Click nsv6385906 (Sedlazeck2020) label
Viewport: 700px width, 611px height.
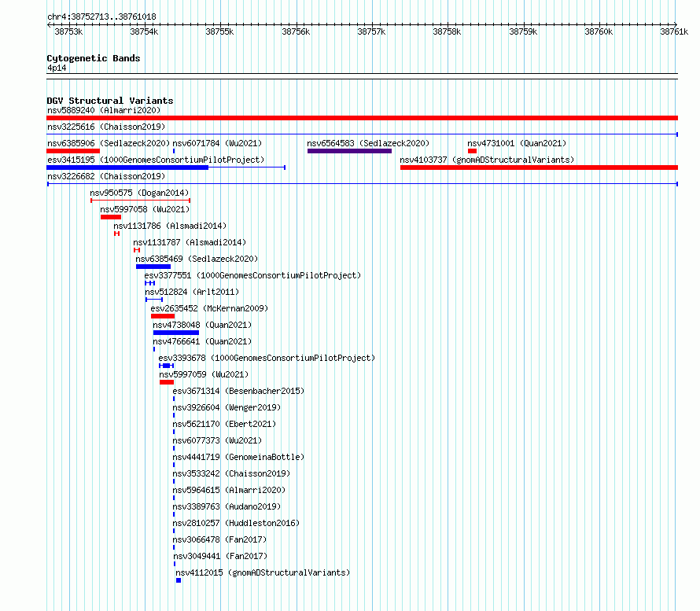109,143
